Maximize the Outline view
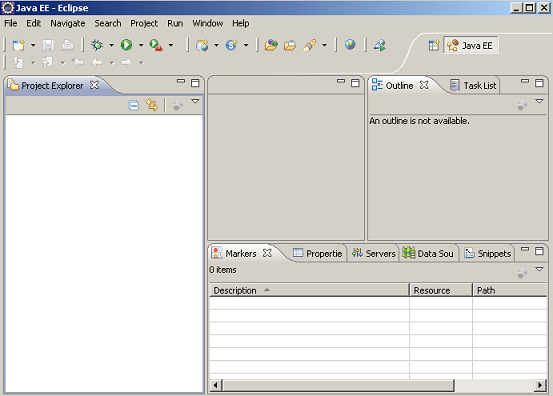Viewport: 553px width, 396px height. click(539, 83)
